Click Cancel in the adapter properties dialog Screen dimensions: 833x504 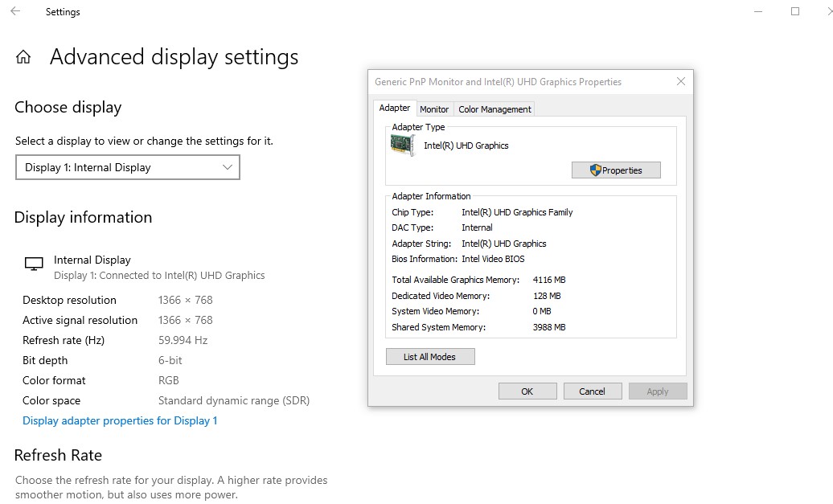[x=593, y=391]
